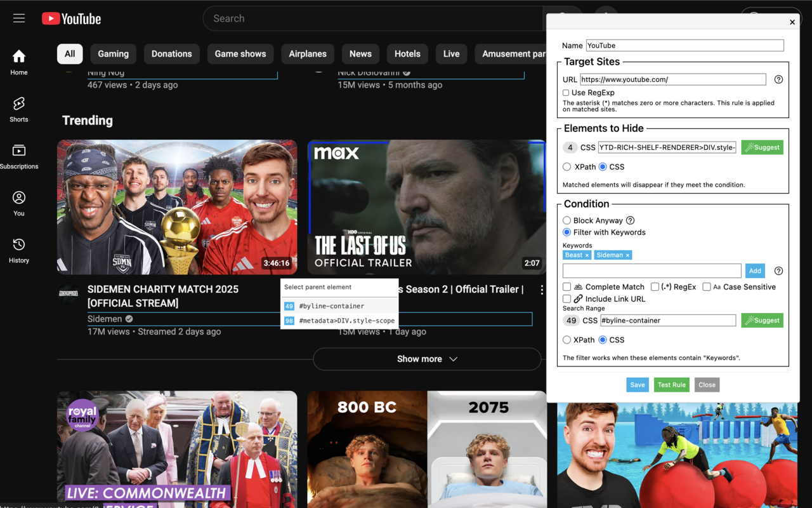Click the rule Name field
This screenshot has height=508, width=812.
tap(685, 45)
